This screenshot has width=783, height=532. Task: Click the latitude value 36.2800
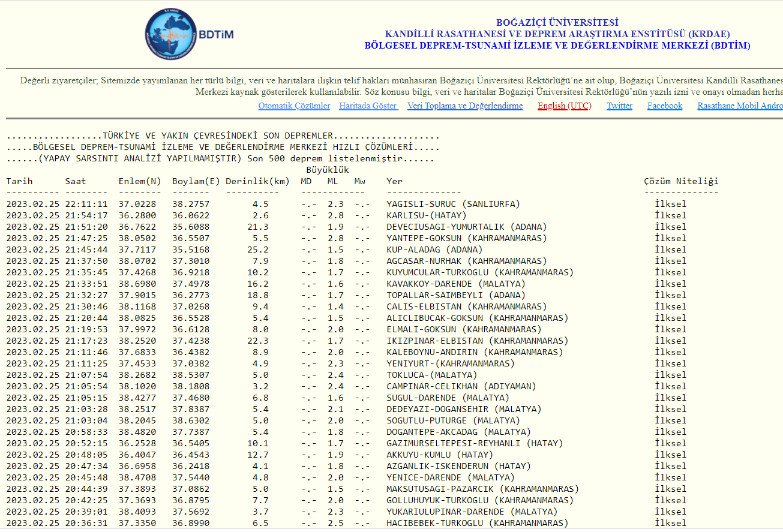pos(137,215)
